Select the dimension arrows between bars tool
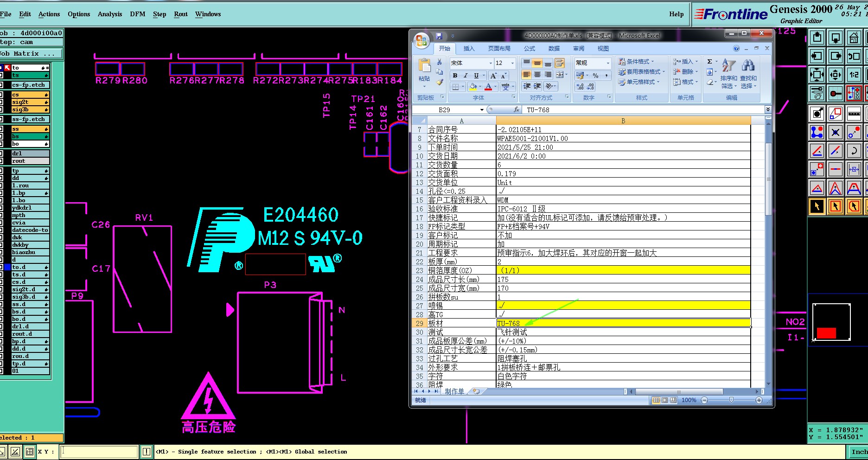 tap(854, 169)
